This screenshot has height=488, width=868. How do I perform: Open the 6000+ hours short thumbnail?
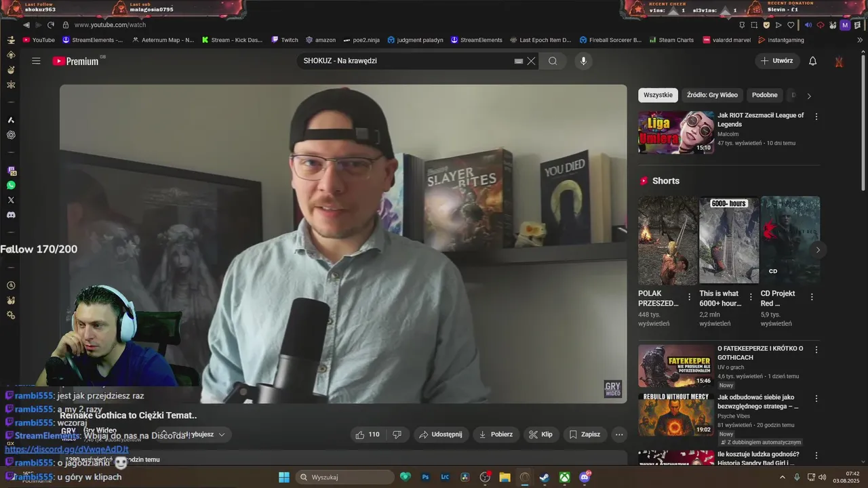[x=729, y=240]
